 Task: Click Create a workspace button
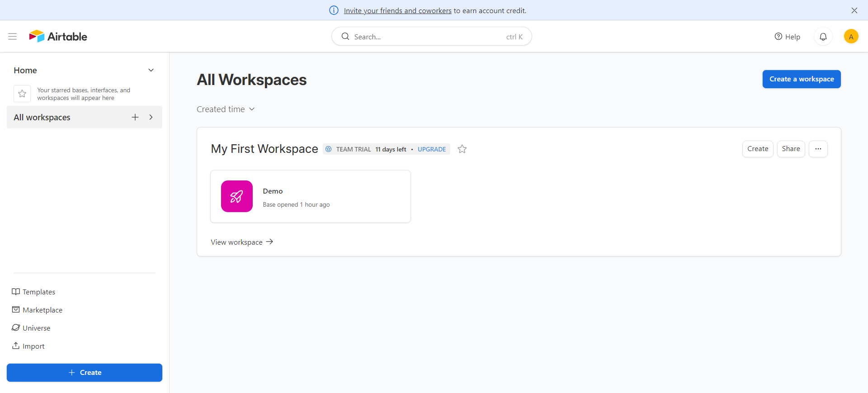[802, 79]
